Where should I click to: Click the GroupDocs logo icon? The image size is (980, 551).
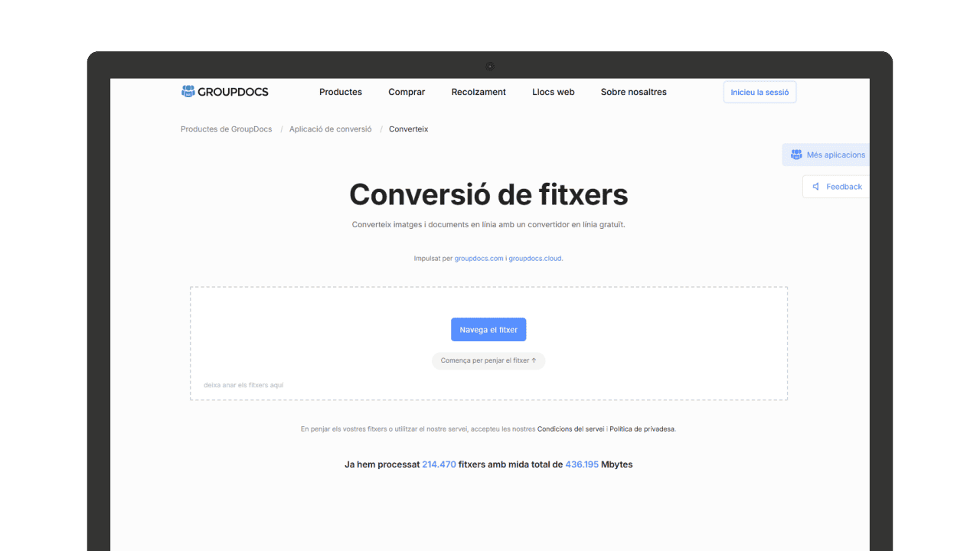[x=188, y=92]
